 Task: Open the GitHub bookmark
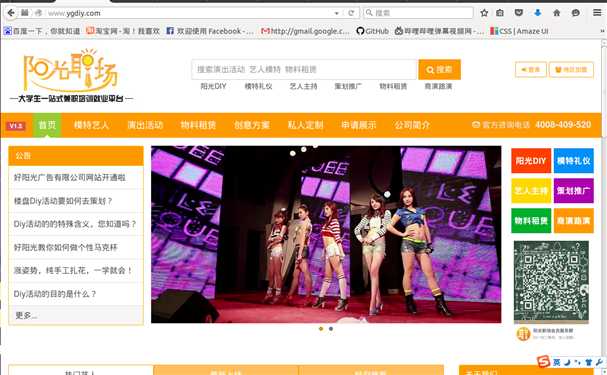(372, 31)
